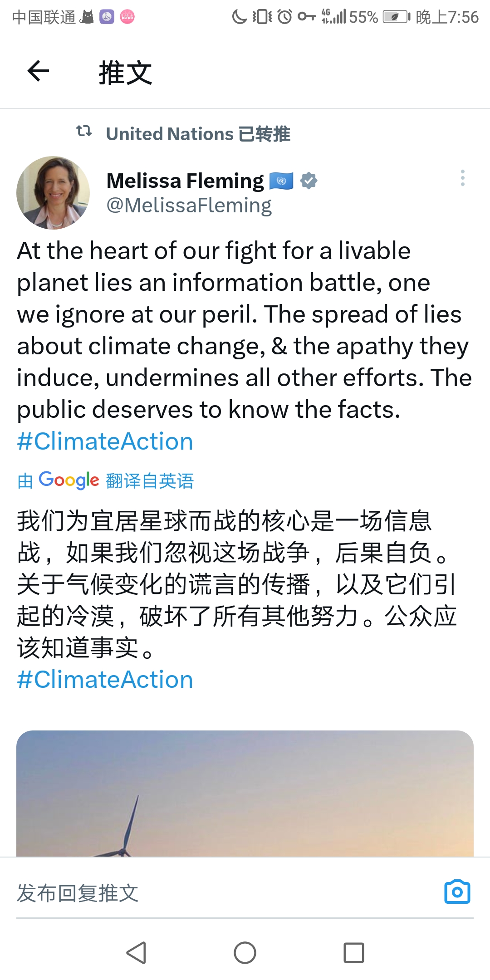Tap the camera icon in reply bar
The height and width of the screenshot is (980, 490).
(x=457, y=892)
